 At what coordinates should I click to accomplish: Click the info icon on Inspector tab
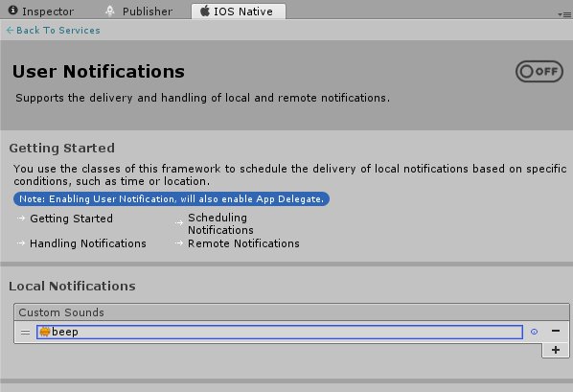click(x=12, y=11)
